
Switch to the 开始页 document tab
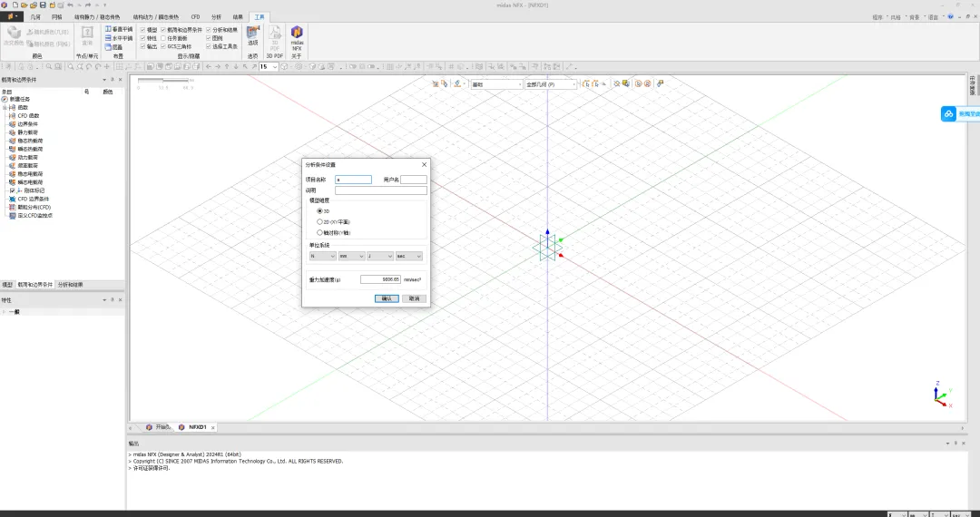click(x=159, y=427)
